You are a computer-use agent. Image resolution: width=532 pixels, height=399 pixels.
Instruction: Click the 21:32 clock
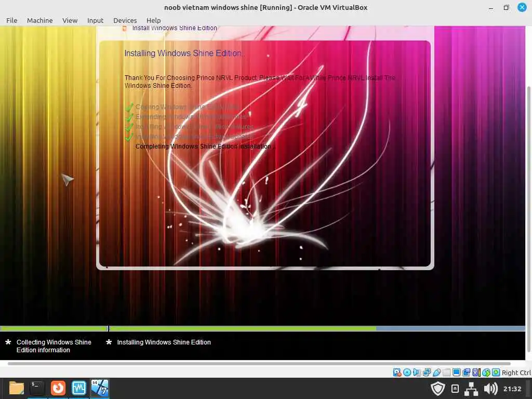pyautogui.click(x=512, y=389)
